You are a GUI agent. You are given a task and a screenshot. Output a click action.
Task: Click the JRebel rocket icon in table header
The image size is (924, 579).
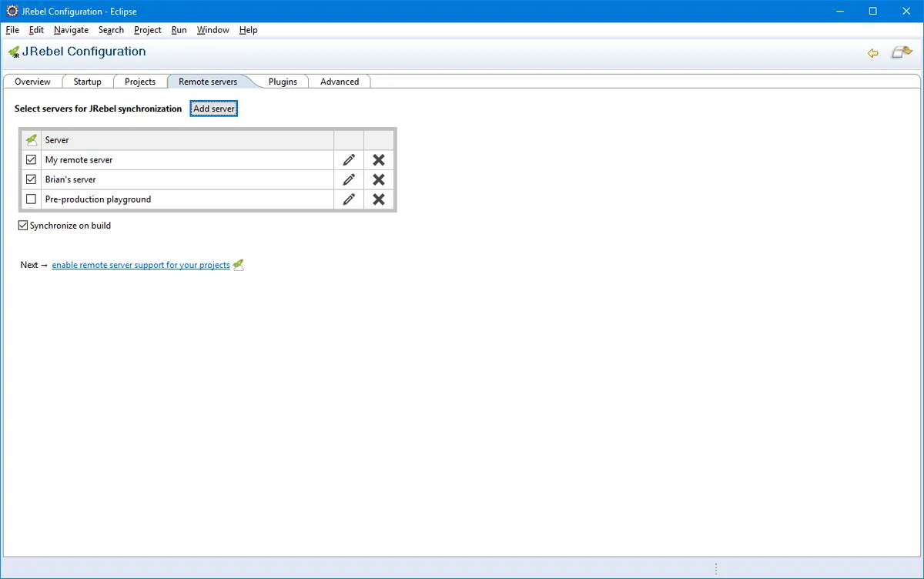tap(31, 140)
